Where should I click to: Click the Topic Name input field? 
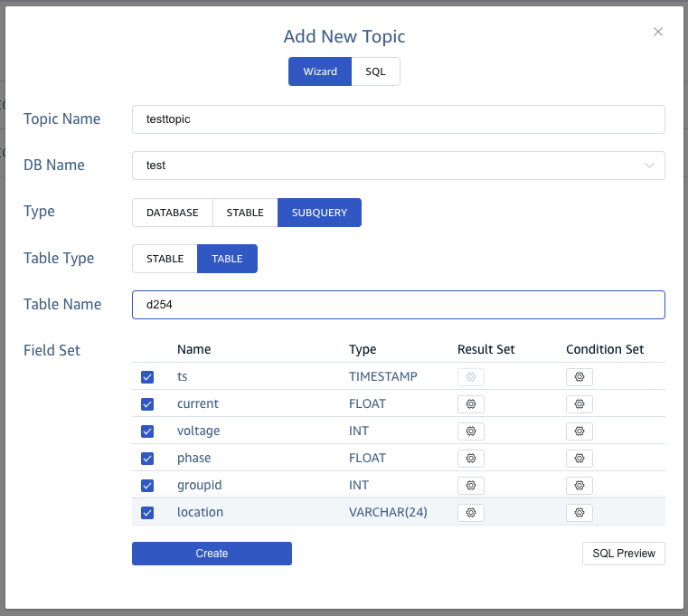tap(398, 119)
